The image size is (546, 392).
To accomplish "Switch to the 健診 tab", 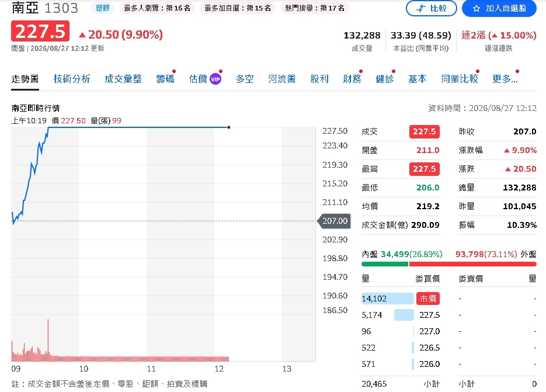I will tap(385, 79).
